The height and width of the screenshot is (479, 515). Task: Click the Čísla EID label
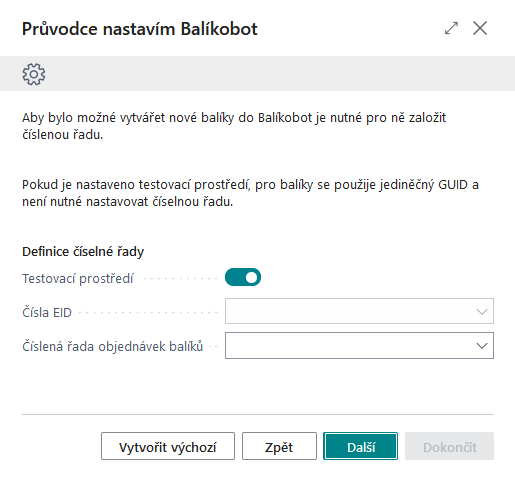tap(47, 312)
